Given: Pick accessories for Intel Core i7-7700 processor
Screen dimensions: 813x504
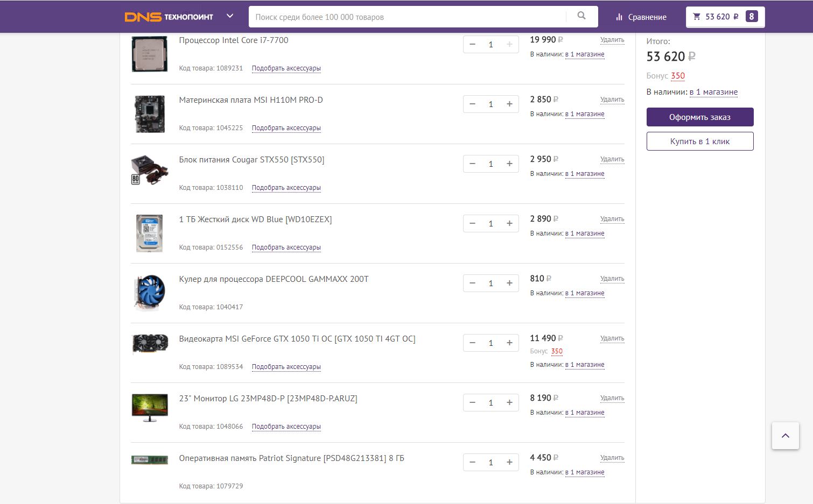Looking at the screenshot, I should (x=286, y=68).
